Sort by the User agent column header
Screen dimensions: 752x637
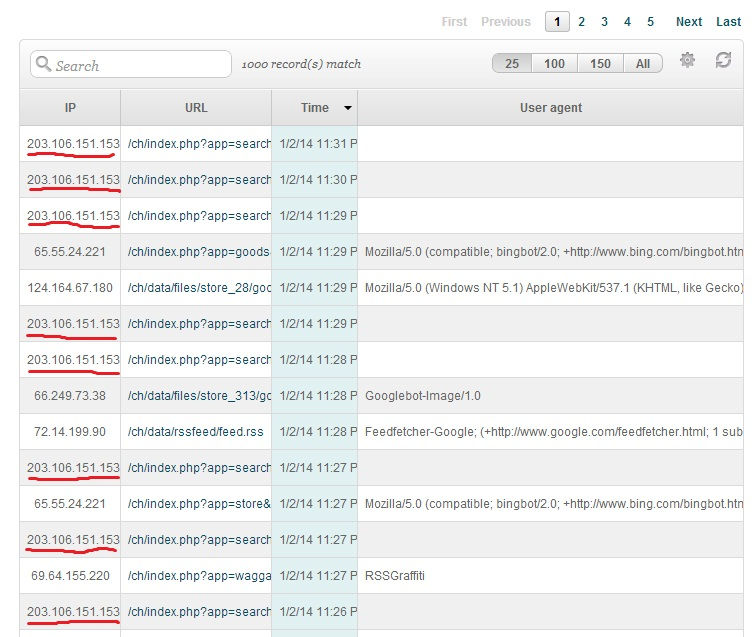[x=550, y=108]
